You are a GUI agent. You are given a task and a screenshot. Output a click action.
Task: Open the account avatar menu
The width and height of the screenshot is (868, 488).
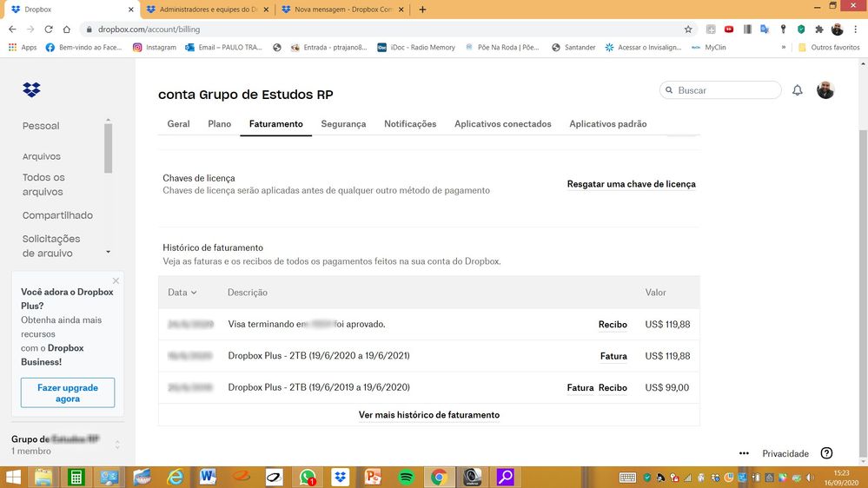pyautogui.click(x=825, y=90)
